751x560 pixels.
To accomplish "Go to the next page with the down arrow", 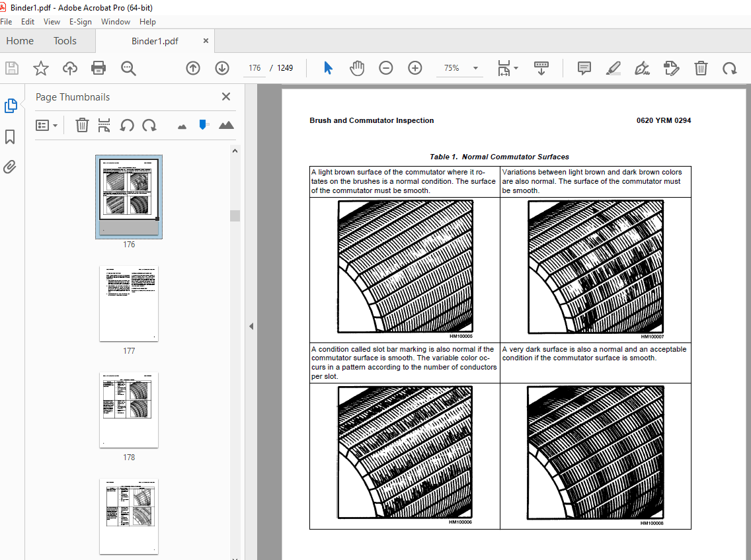I will tap(221, 68).
